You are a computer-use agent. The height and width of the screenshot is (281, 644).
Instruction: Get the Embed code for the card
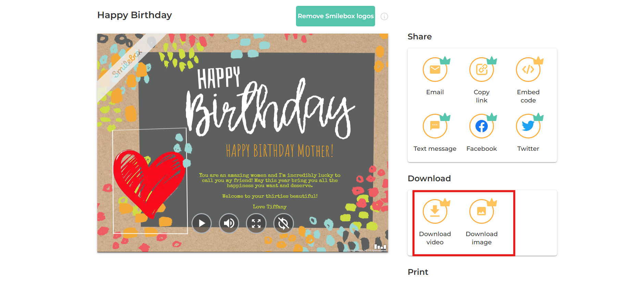pyautogui.click(x=528, y=70)
